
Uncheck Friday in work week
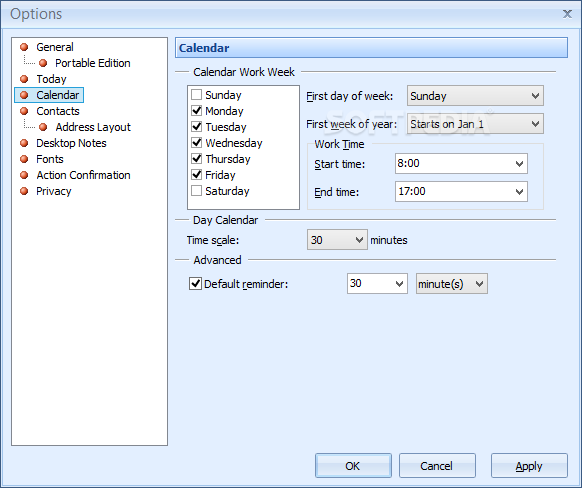click(x=196, y=174)
